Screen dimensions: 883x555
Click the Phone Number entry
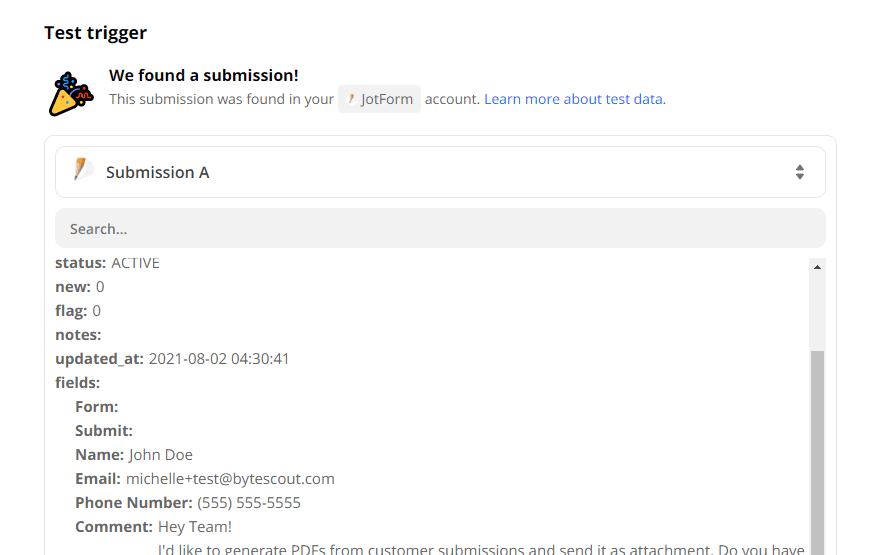point(188,503)
